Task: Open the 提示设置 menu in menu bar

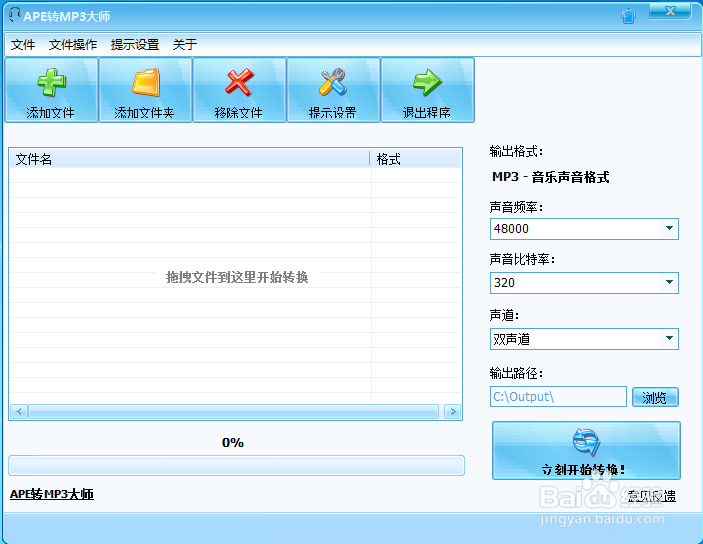Action: coord(135,44)
